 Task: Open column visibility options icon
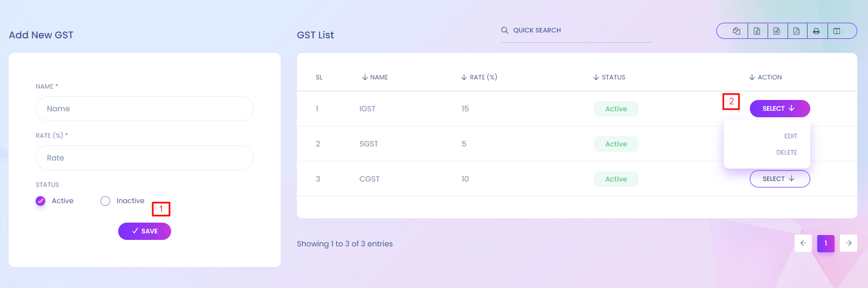click(x=837, y=31)
